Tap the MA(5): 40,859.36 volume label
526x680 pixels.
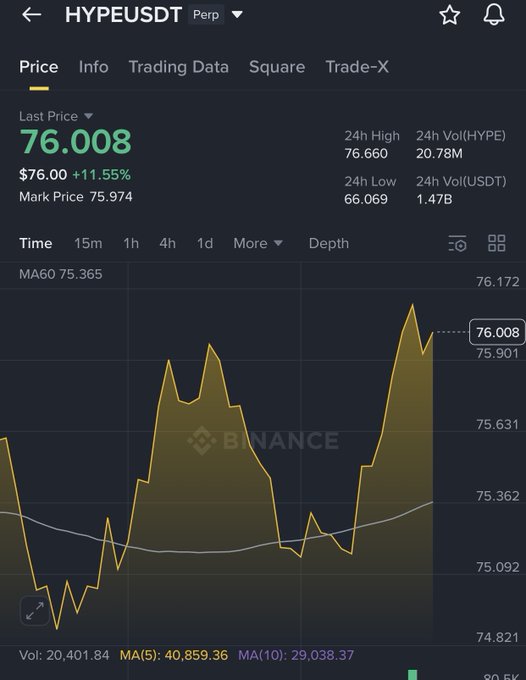click(x=174, y=655)
